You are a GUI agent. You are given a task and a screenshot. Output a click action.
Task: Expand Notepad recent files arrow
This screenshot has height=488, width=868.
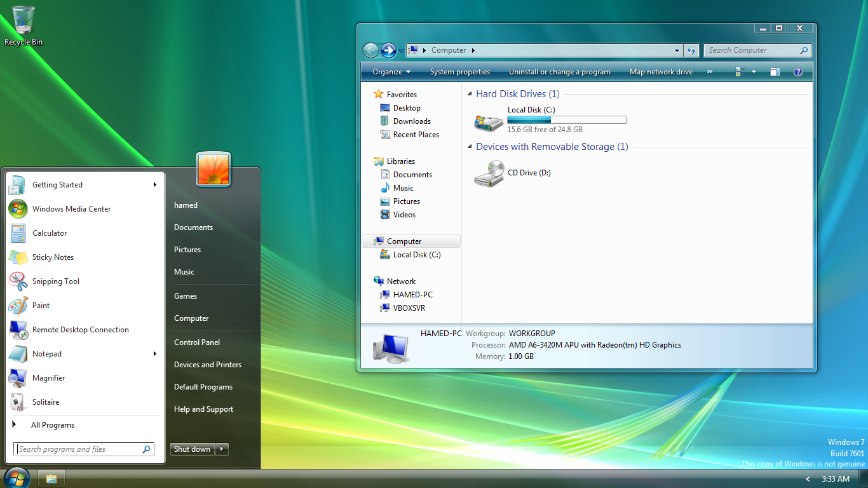tap(154, 354)
